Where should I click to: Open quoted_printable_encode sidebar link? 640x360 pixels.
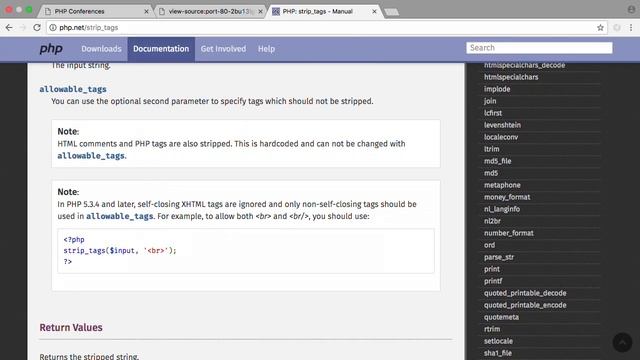point(525,305)
